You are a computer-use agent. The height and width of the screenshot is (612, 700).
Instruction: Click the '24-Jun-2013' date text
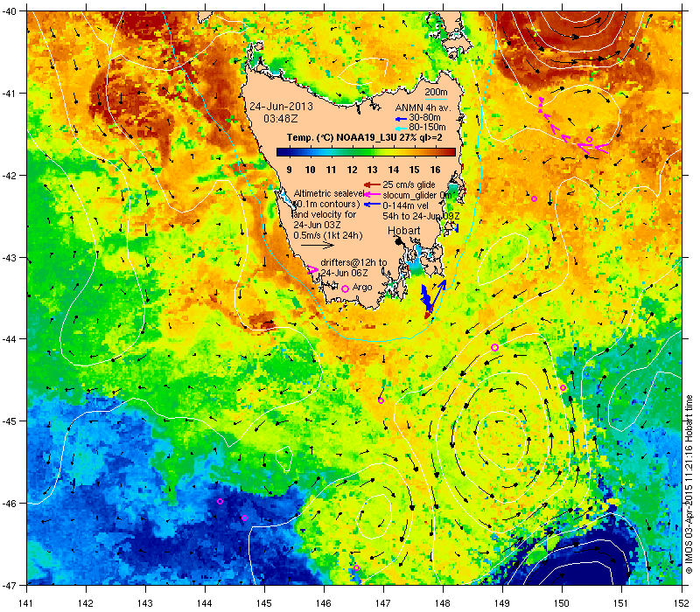[x=281, y=107]
